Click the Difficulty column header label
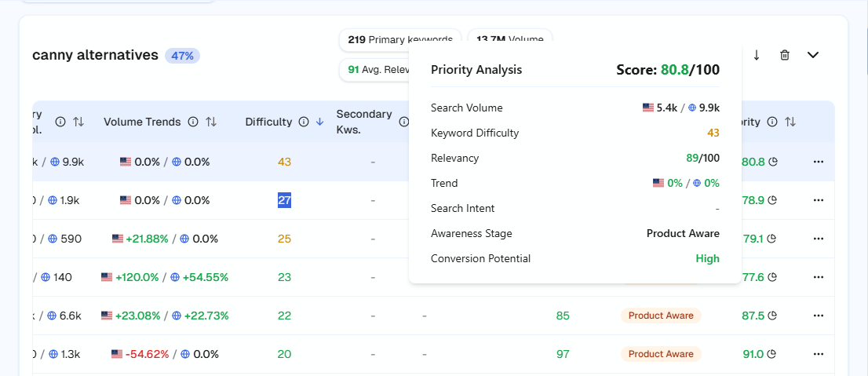 click(x=268, y=122)
